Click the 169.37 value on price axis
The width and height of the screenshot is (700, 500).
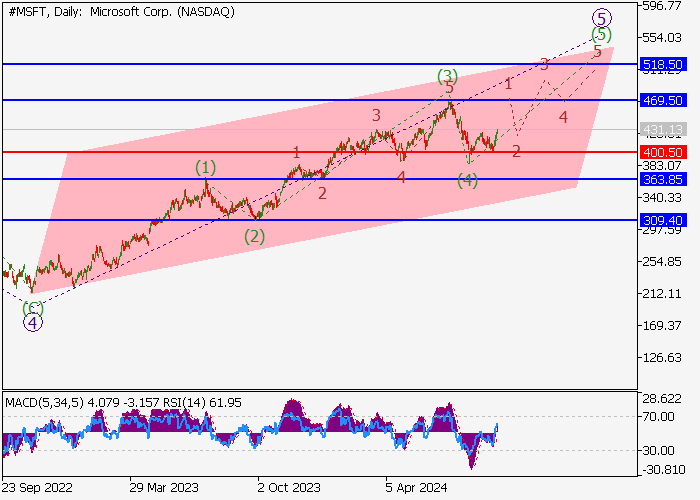(662, 325)
